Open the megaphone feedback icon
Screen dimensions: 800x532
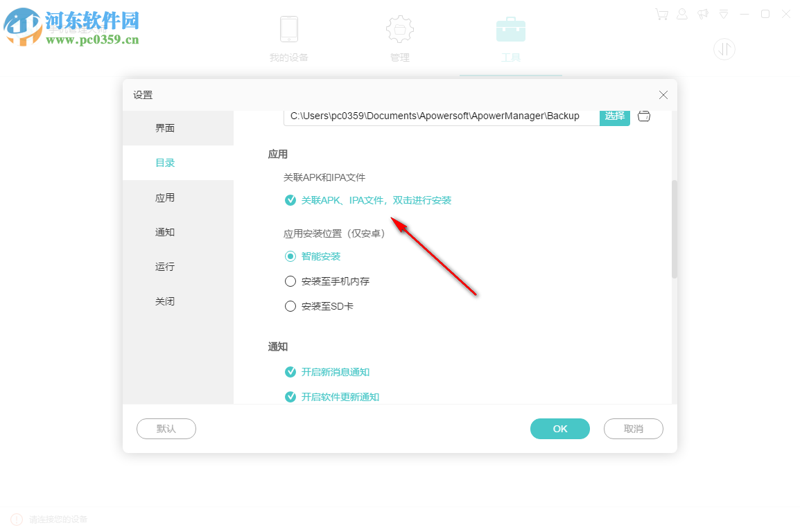coord(703,14)
